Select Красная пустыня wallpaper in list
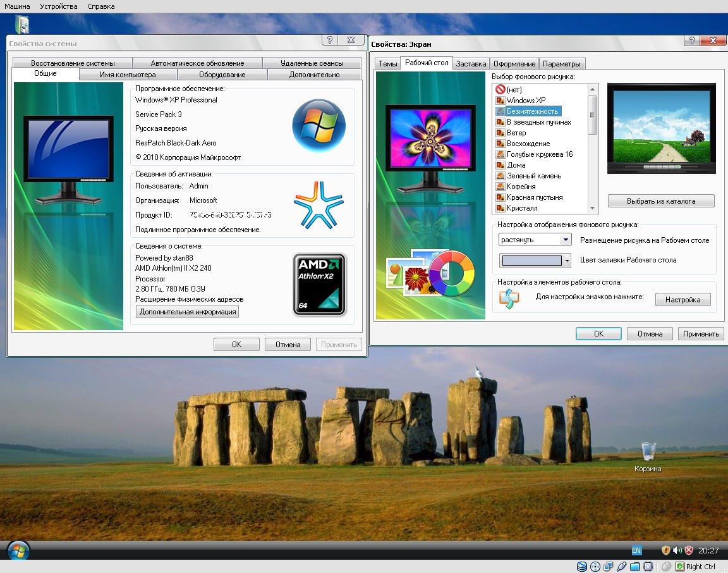This screenshot has height=573, width=728. pos(534,197)
